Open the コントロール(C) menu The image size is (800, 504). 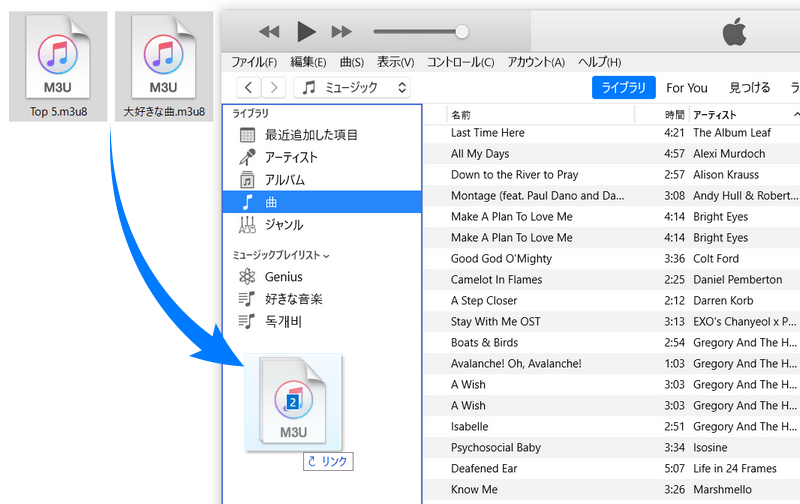tap(460, 62)
